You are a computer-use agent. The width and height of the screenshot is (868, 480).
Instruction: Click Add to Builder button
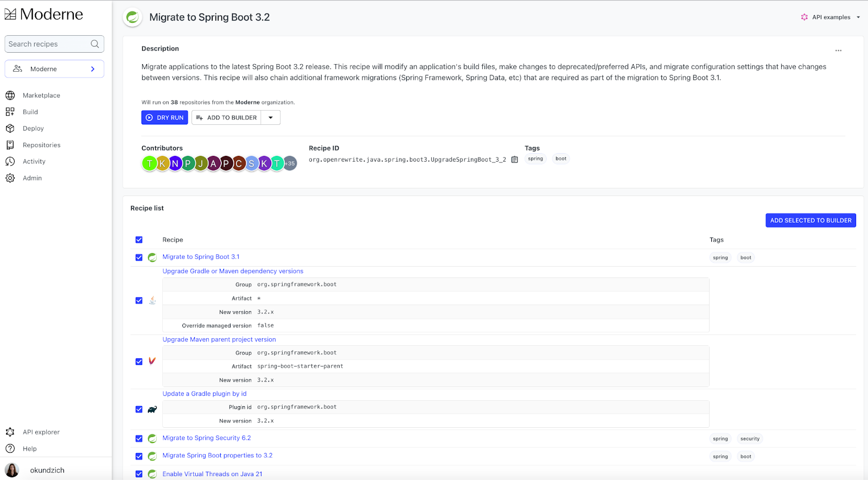pos(226,118)
